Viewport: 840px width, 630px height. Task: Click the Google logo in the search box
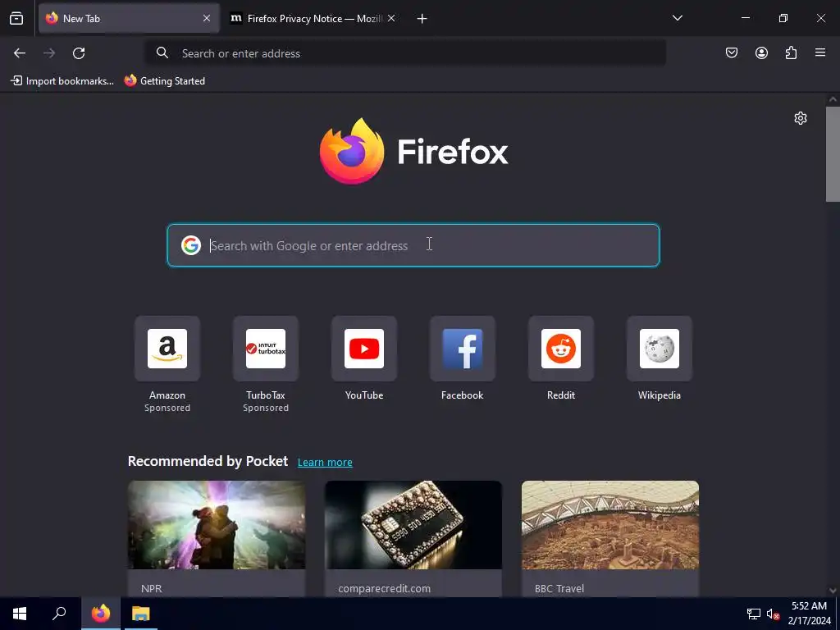coord(190,245)
